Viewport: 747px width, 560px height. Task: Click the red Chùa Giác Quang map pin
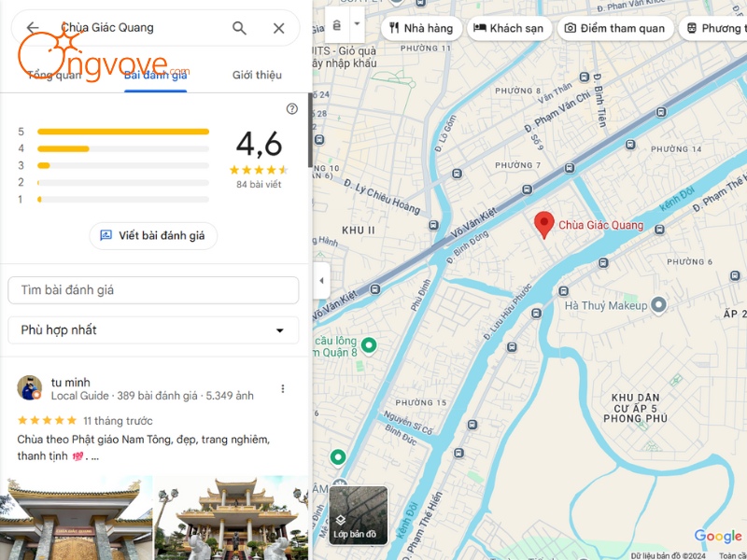pos(543,225)
